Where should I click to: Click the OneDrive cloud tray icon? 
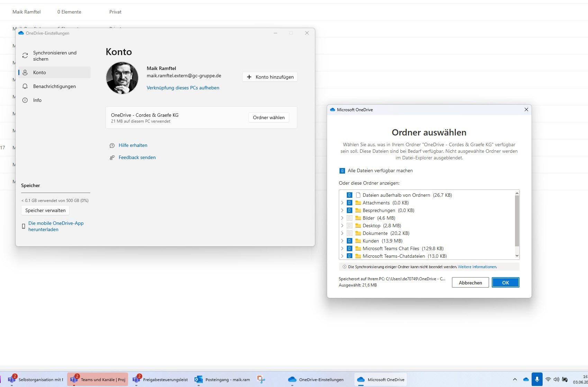coord(526,379)
